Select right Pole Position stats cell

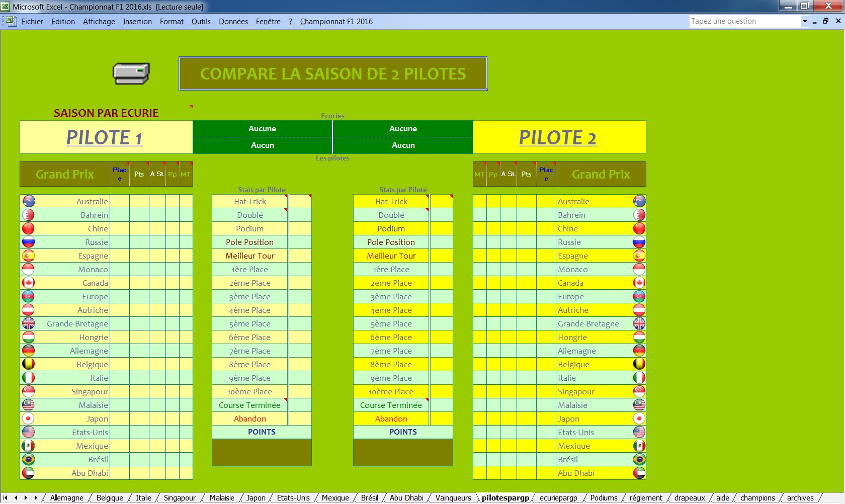391,242
